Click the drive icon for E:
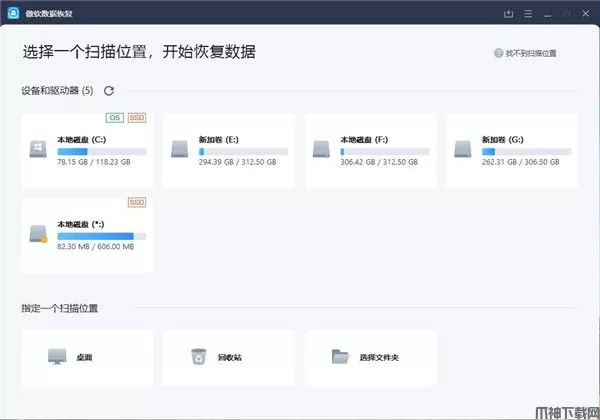 [179, 149]
